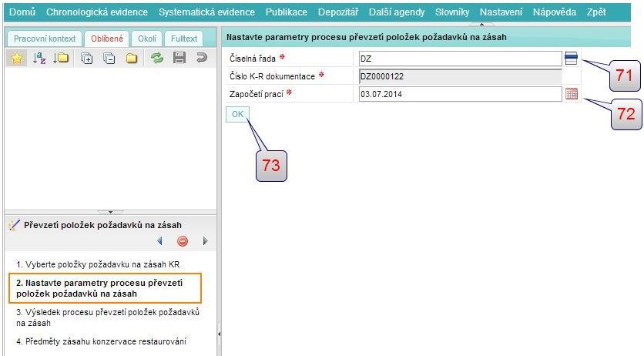Open the Depozitář menu
The width and height of the screenshot is (644, 356).
coord(338,12)
